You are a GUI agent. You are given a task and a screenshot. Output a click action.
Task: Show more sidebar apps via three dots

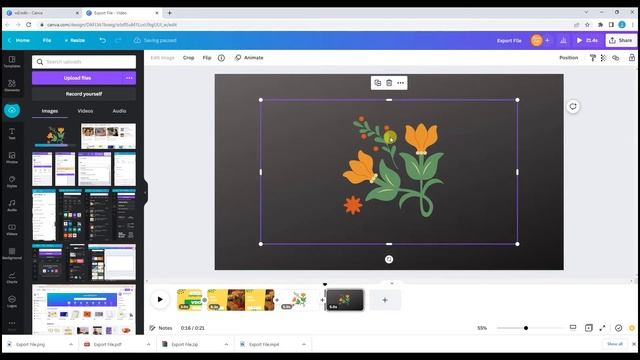tap(12, 323)
